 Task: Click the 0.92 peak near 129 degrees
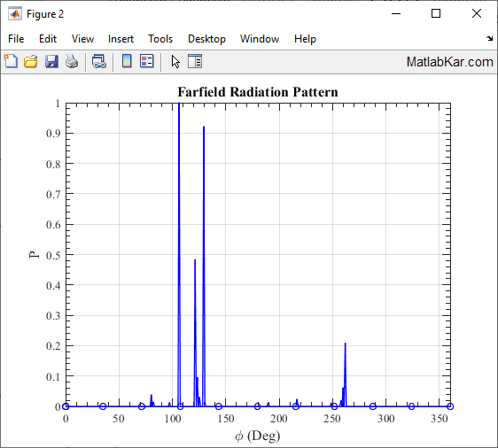tap(204, 127)
